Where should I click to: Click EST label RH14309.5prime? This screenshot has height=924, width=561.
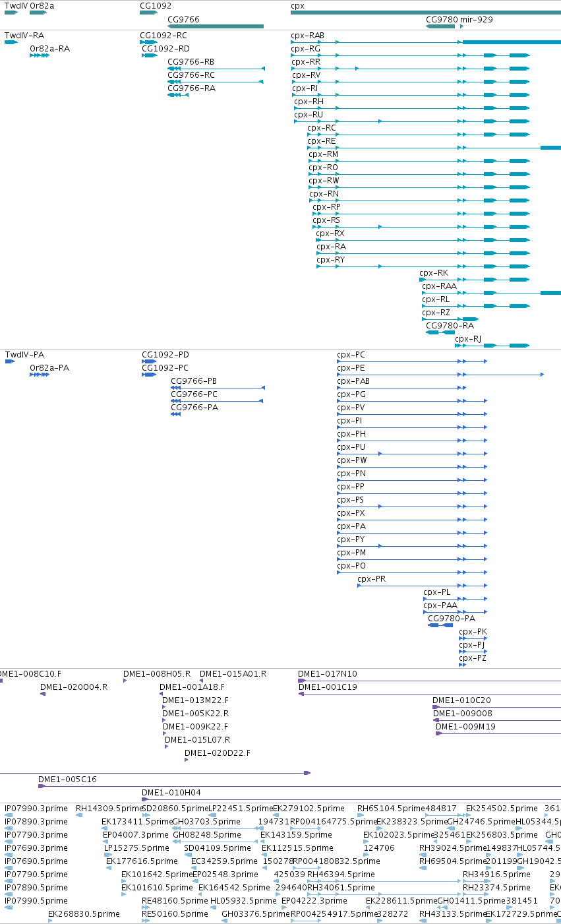pos(110,809)
